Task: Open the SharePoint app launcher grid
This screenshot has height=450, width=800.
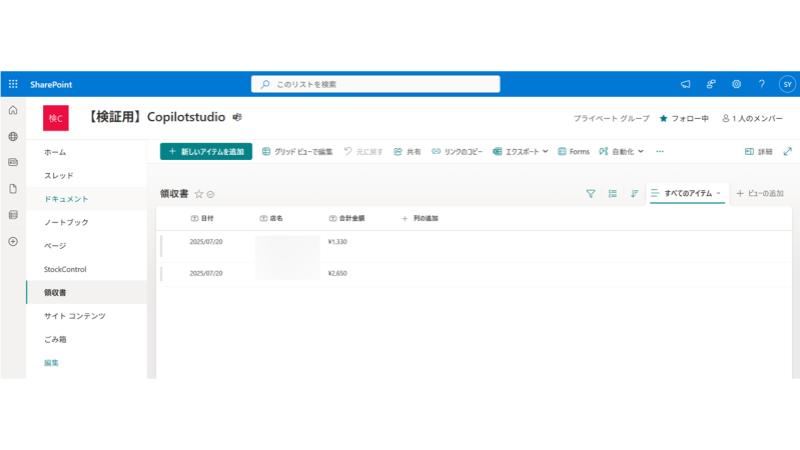Action: pos(13,85)
